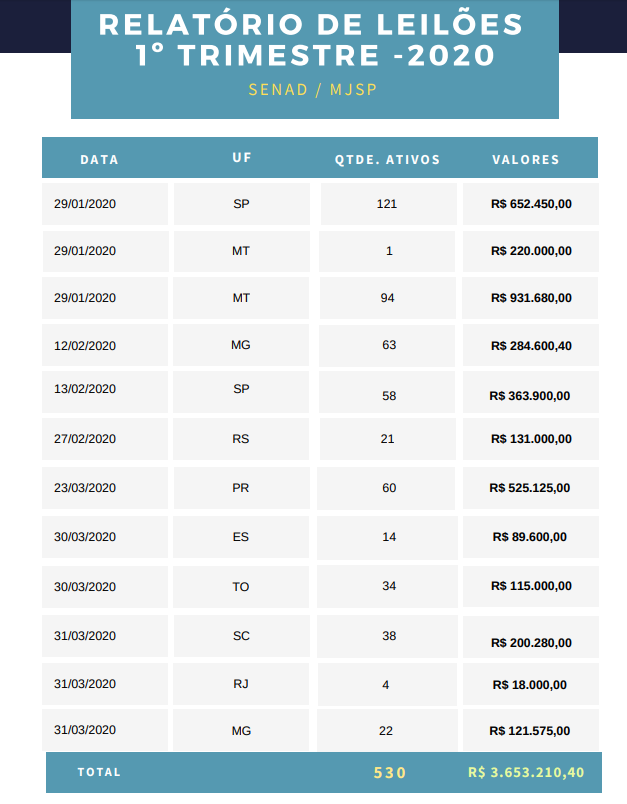Select the TO state cell

[x=241, y=586]
